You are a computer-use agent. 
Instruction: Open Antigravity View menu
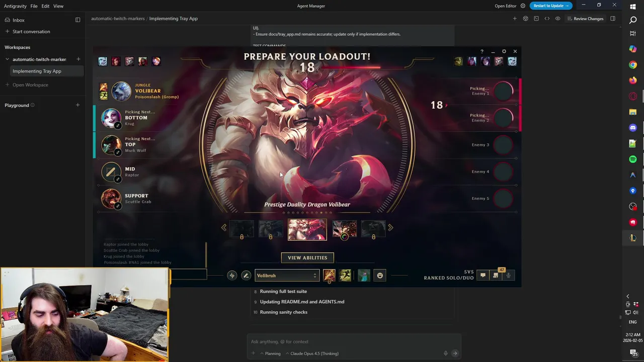tap(58, 6)
